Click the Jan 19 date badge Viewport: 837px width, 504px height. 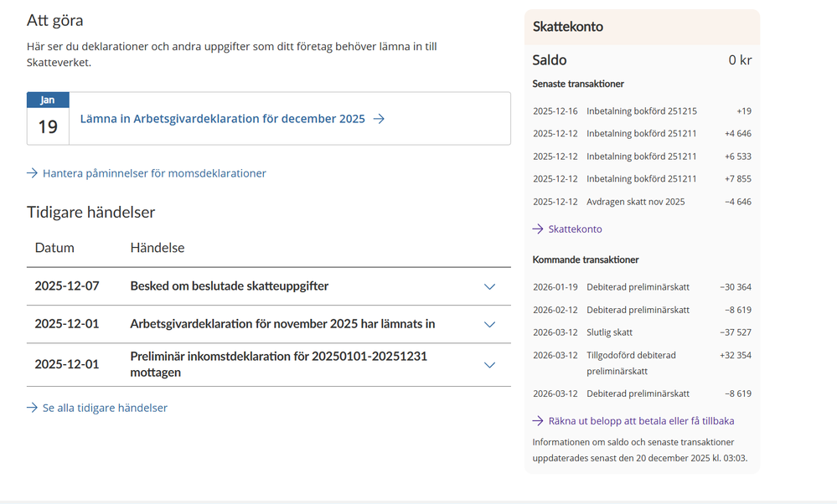(x=48, y=117)
